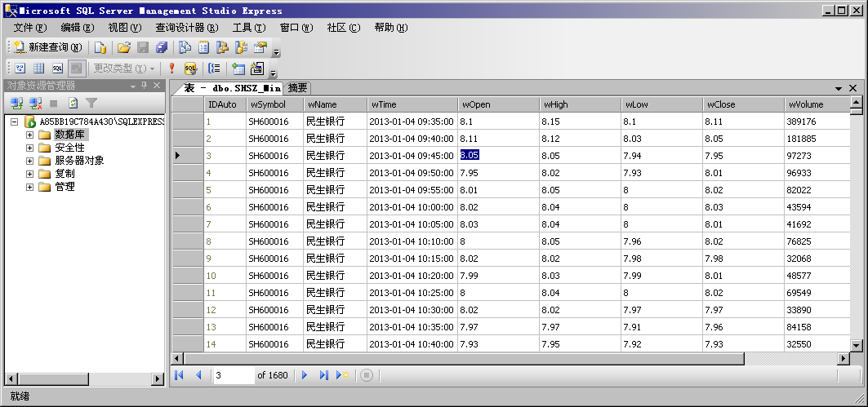Click the Add Group By icon
This screenshot has height=407, width=868.
(x=214, y=69)
